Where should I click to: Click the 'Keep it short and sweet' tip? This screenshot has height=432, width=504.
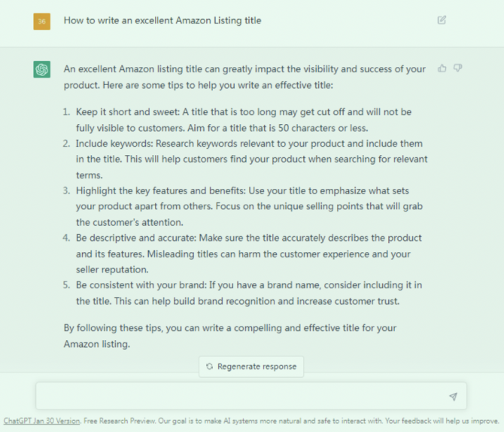[x=243, y=111]
